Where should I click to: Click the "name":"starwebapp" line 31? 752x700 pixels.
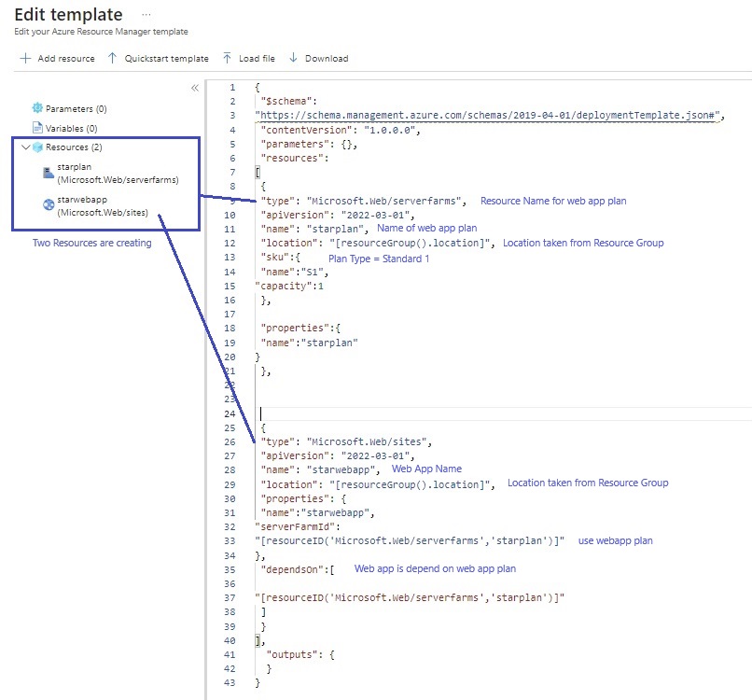[317, 513]
